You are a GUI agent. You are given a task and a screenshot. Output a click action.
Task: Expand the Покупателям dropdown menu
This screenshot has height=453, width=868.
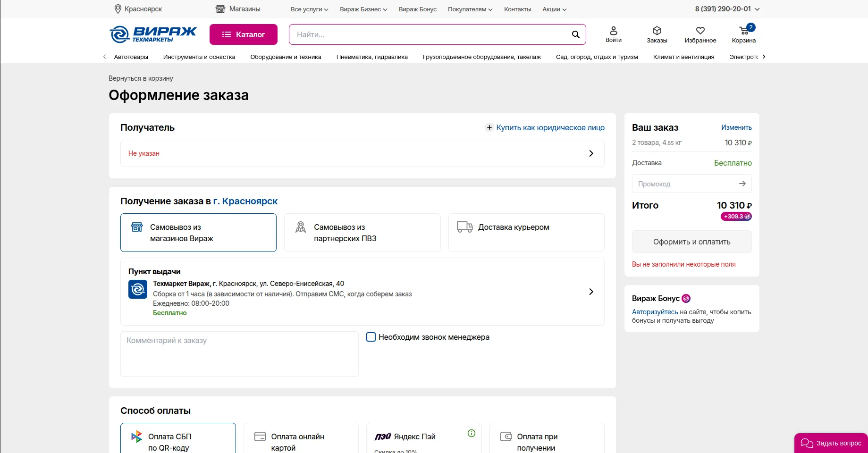click(470, 9)
